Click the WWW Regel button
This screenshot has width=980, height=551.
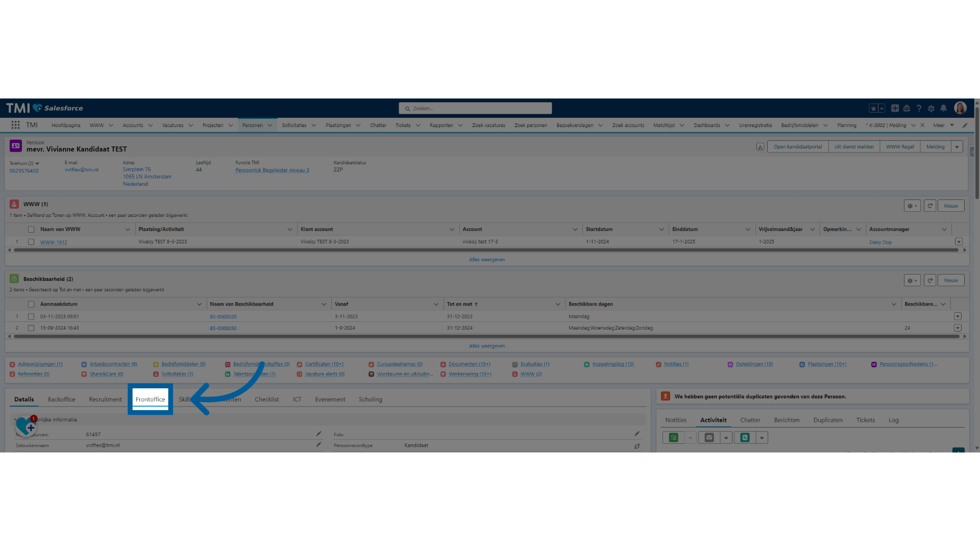click(900, 147)
